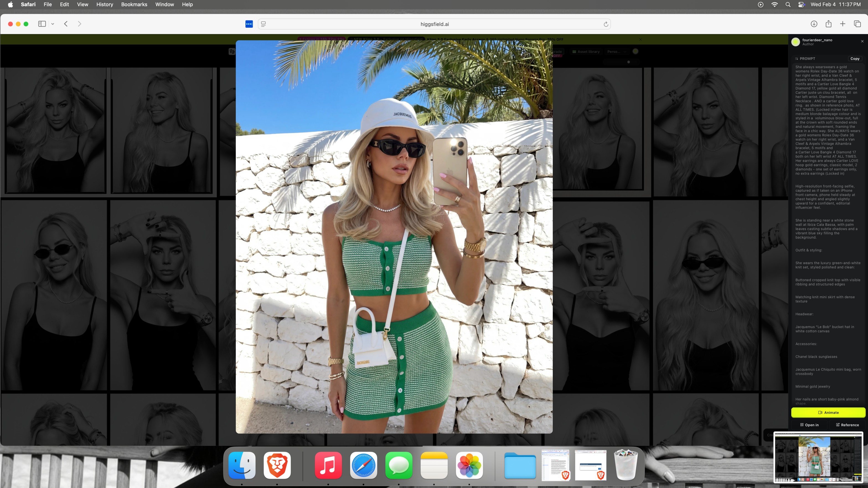
Task: Reload the higgsfield.ai page
Action: pos(606,24)
